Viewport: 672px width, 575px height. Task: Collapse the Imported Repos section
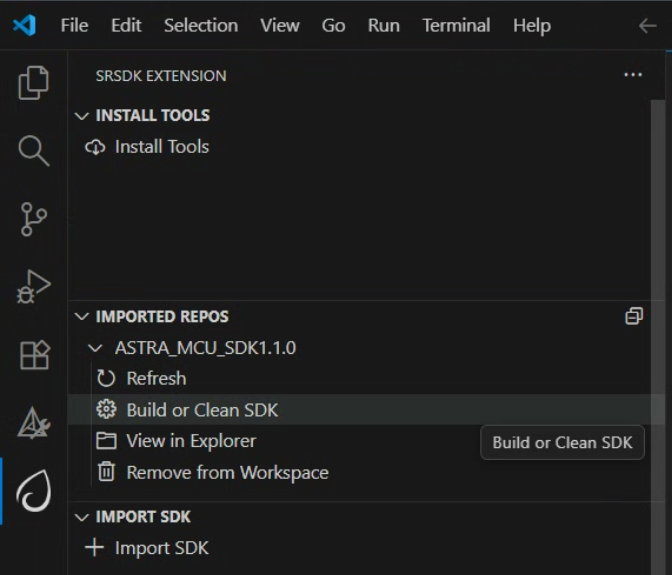[x=82, y=317]
